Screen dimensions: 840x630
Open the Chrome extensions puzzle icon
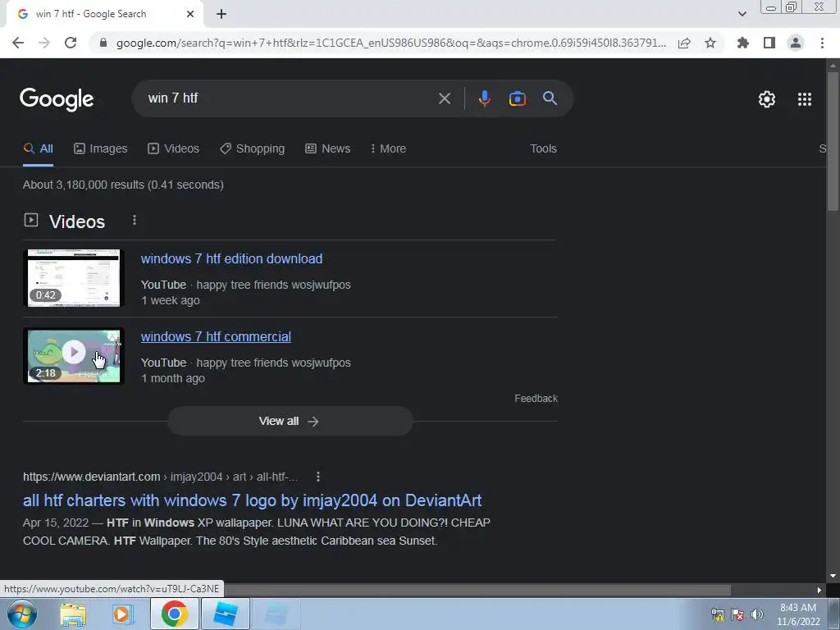click(x=743, y=43)
